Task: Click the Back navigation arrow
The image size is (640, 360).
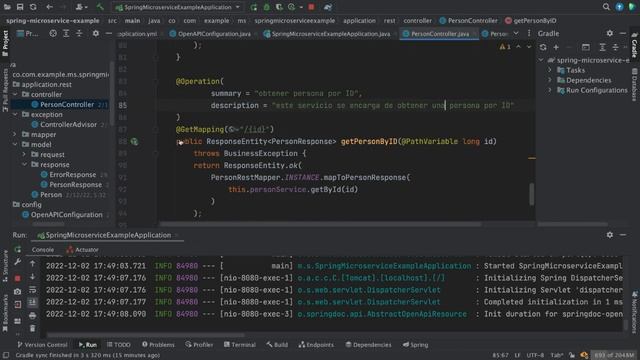Action: (x=49, y=7)
